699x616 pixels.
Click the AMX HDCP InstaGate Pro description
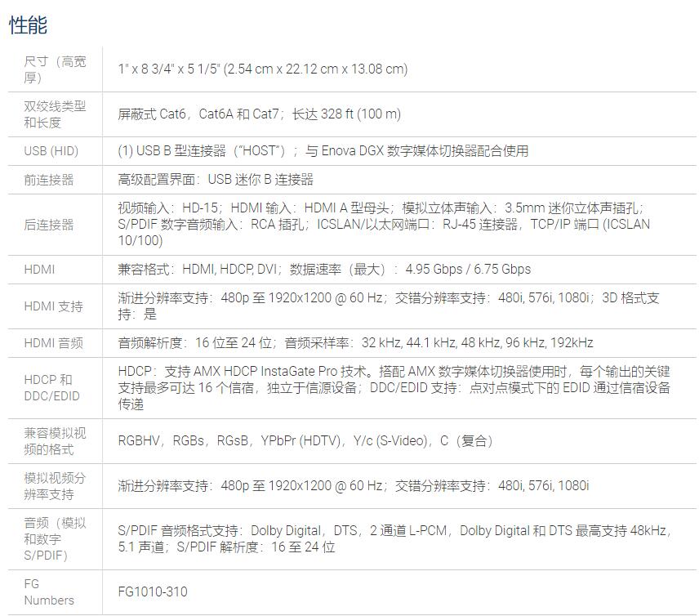point(394,387)
